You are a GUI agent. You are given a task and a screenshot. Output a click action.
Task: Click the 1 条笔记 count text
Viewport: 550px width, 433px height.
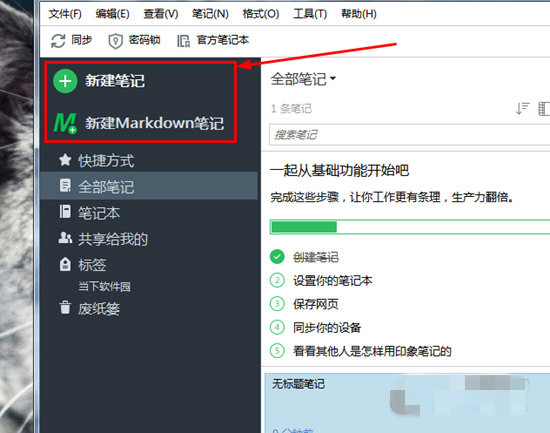point(291,108)
